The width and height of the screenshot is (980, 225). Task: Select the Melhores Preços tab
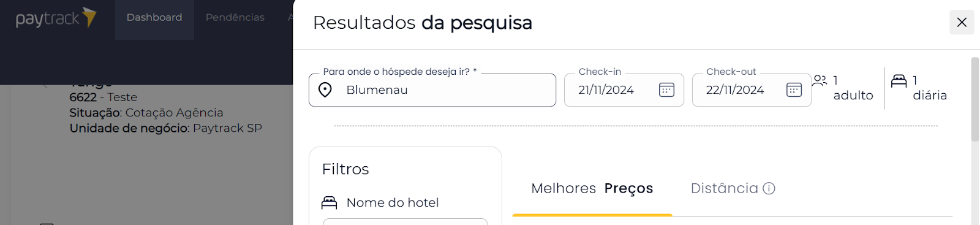click(592, 188)
